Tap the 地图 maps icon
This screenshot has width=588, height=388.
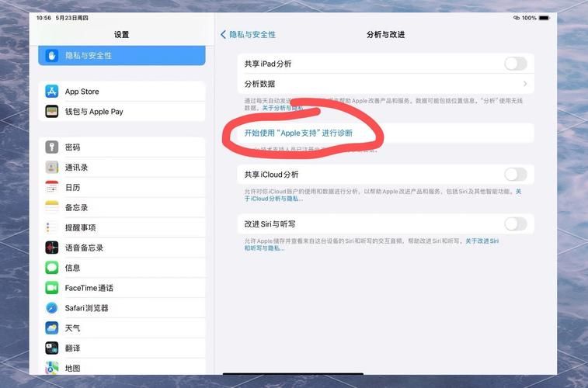pos(52,368)
